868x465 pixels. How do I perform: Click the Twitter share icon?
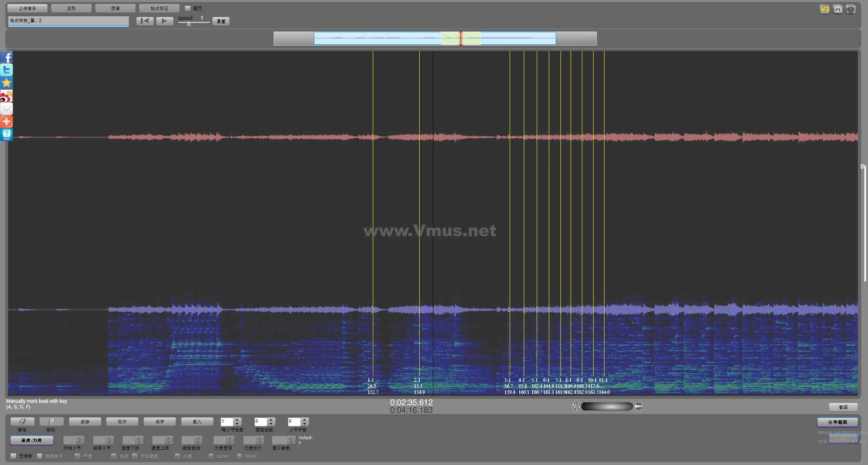coord(6,70)
